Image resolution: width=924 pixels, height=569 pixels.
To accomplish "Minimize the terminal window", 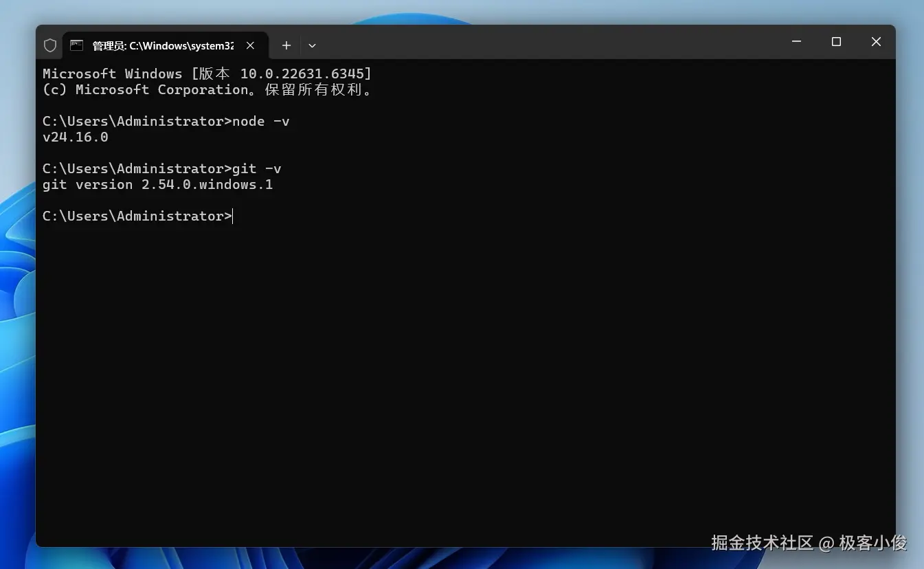I will [x=796, y=42].
